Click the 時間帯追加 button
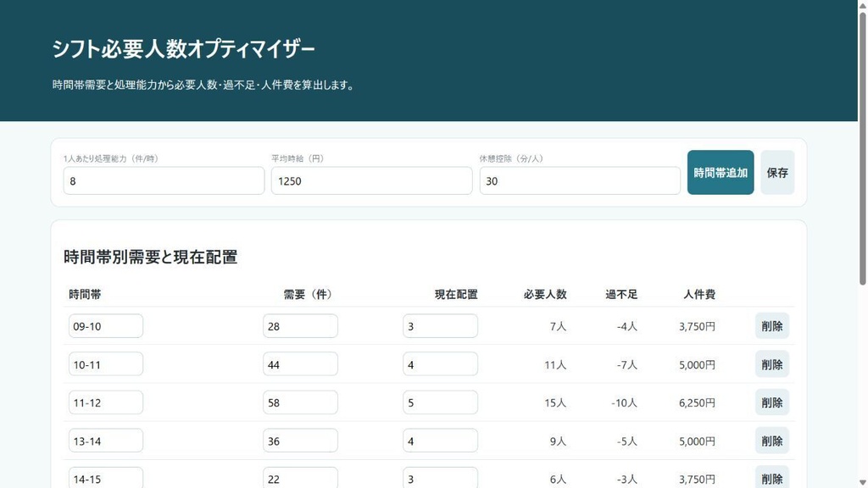This screenshot has height=488, width=868. (721, 173)
